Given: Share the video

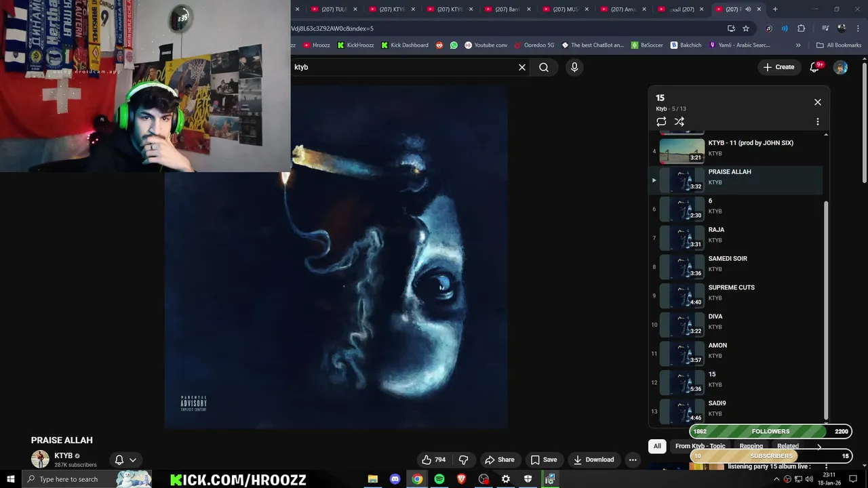Looking at the screenshot, I should pyautogui.click(x=500, y=460).
